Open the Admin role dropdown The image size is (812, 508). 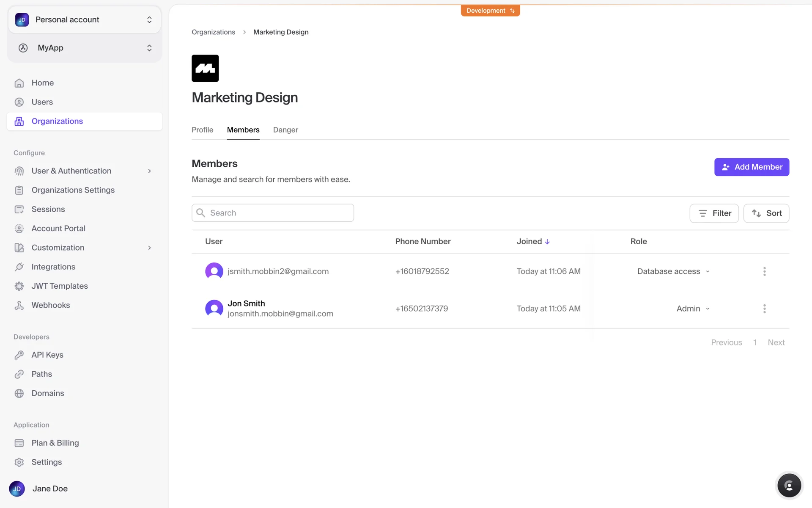(693, 309)
